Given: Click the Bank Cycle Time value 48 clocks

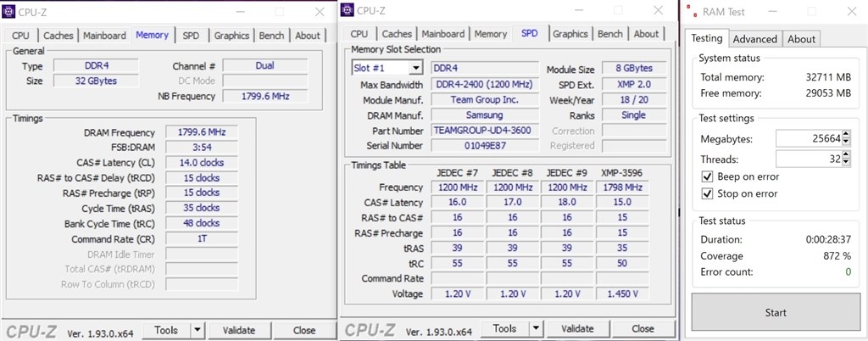Looking at the screenshot, I should coord(202,223).
